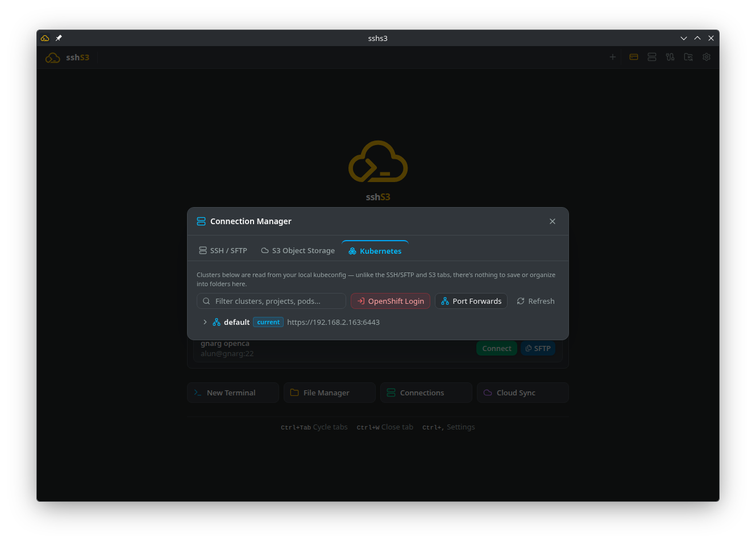
Task: Click the current badge on the default cluster
Action: tap(268, 322)
